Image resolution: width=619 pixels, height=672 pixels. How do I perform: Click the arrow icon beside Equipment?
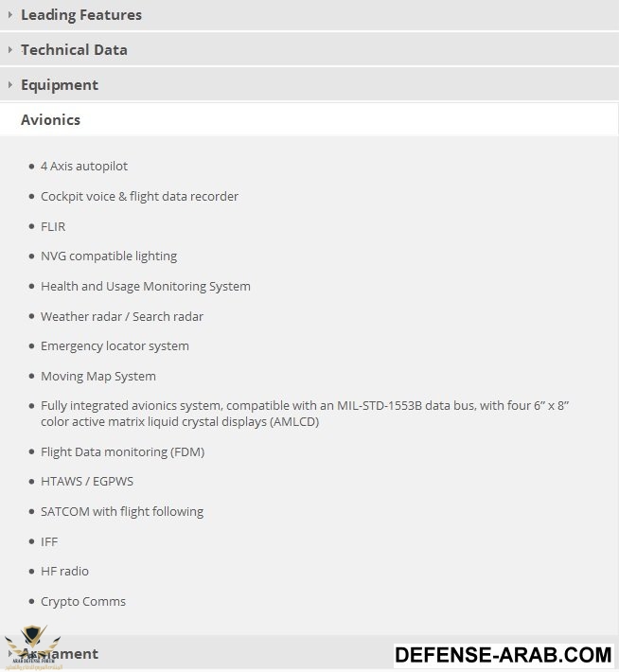10,84
